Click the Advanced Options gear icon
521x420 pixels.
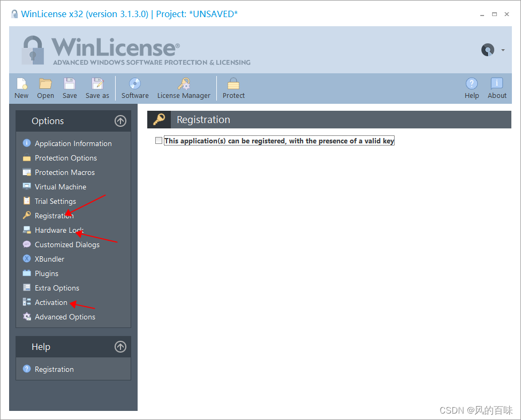pos(27,316)
